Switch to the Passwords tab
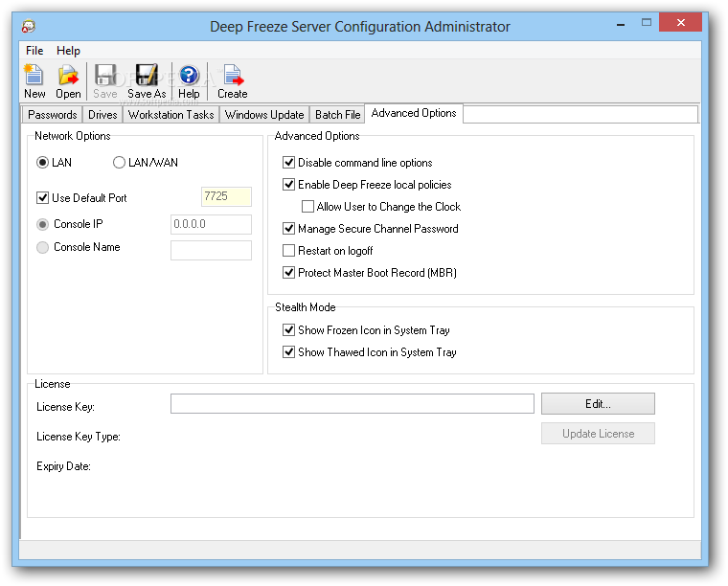 (x=53, y=115)
